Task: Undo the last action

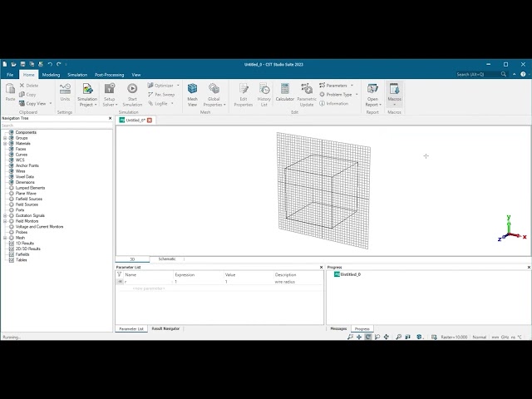Action: (x=50, y=64)
